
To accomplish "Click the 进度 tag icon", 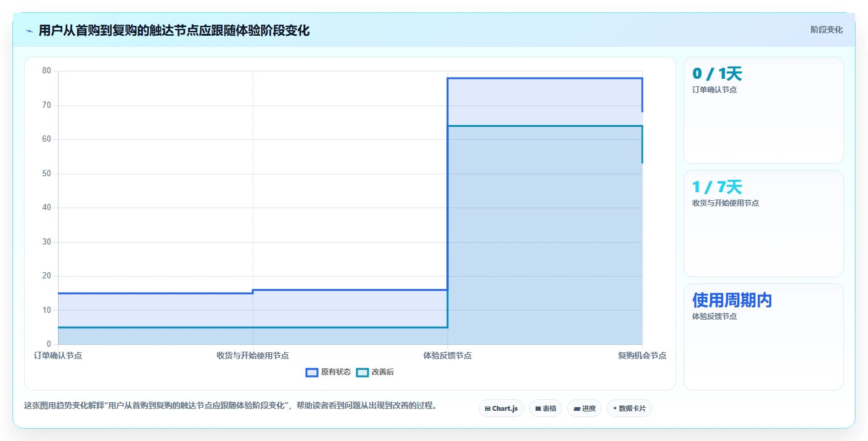I will click(576, 408).
